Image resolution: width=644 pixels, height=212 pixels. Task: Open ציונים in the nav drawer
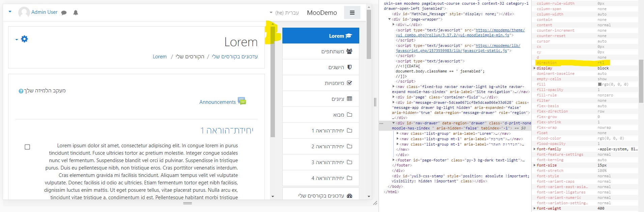[x=321, y=99]
